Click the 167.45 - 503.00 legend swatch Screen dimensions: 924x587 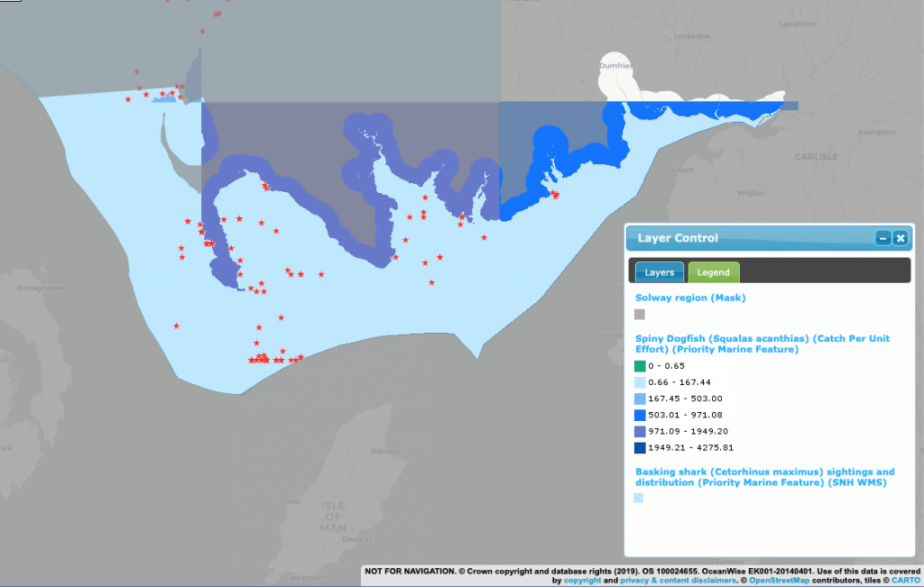[x=640, y=399]
